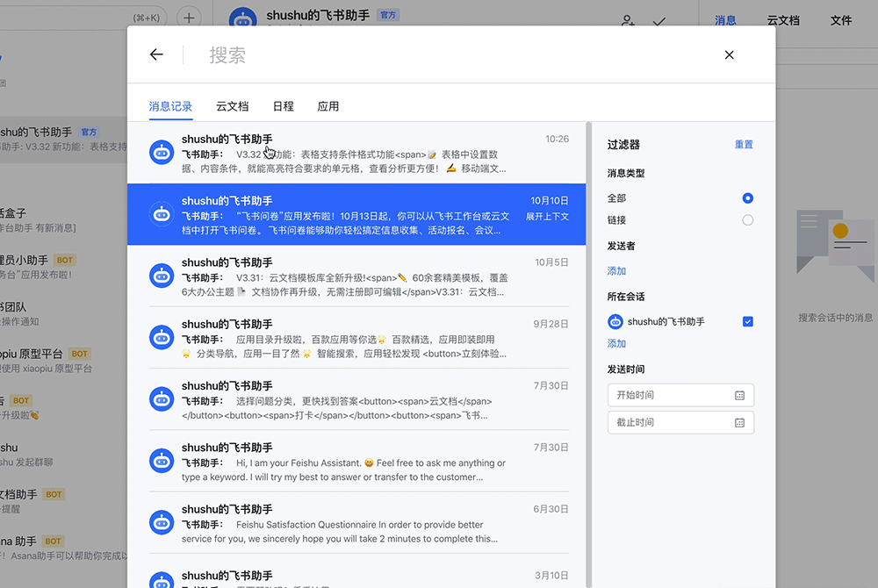Select 员小助手 BOT chat in sidebar

click(x=63, y=267)
